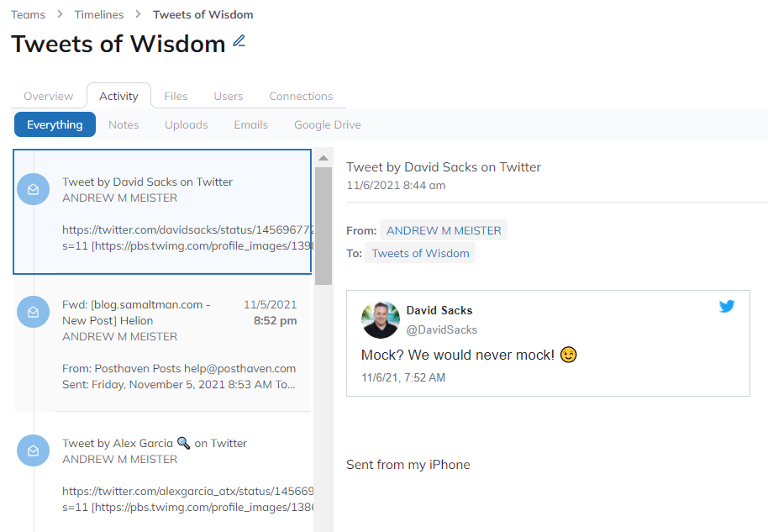The width and height of the screenshot is (768, 532).
Task: Click the email detail heading Tweet by David Sacks
Action: (444, 167)
